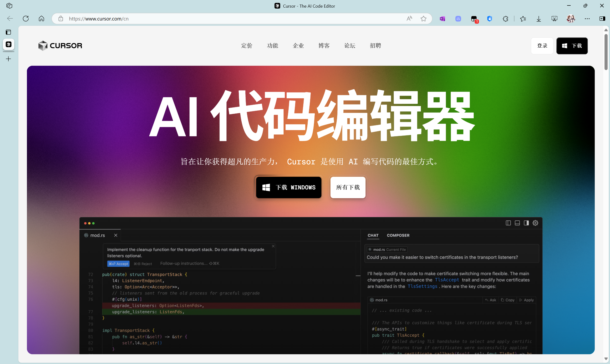
Task: Open the browser home page
Action: coord(41,19)
